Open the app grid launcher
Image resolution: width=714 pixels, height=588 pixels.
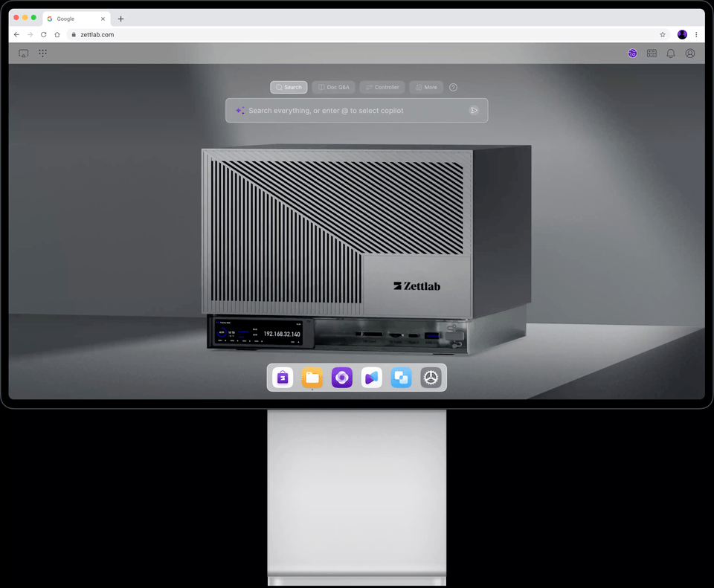(43, 54)
